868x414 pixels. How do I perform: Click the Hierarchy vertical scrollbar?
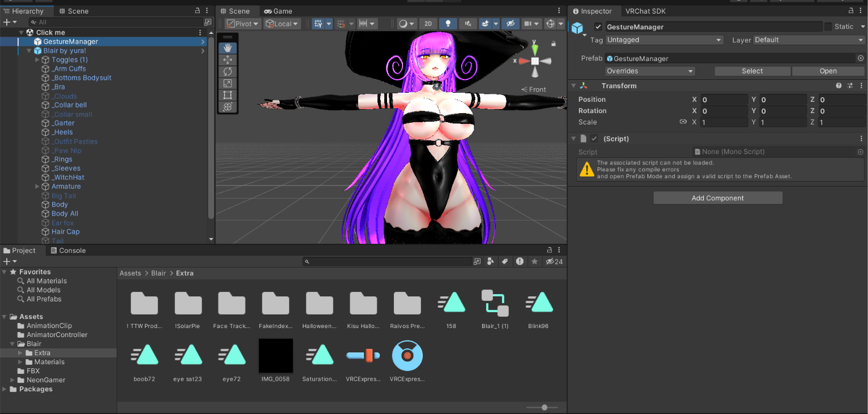click(211, 127)
